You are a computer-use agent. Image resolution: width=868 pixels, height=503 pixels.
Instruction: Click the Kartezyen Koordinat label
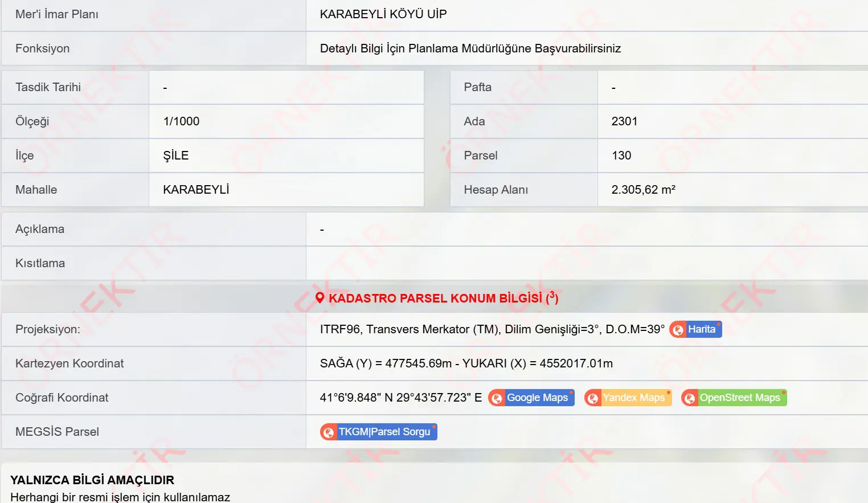click(69, 363)
